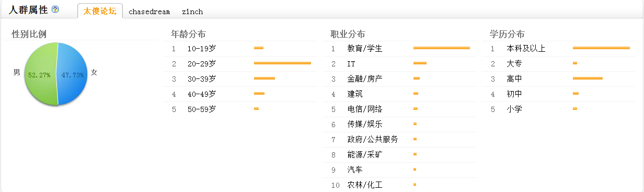644x192 pixels.
Task: Click the help question mark icon beside 人群属性
Action: (55, 10)
